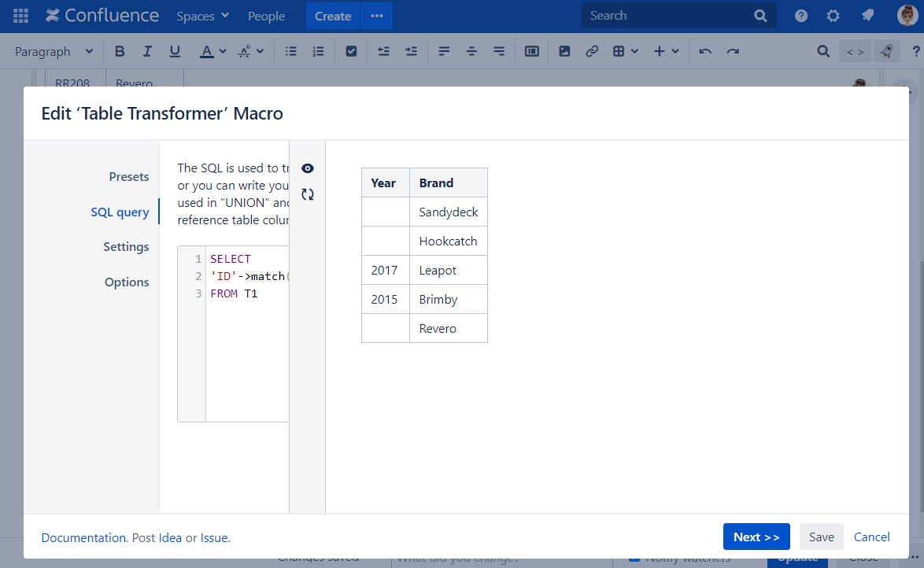The height and width of the screenshot is (568, 924).
Task: Insert a task list checkbox
Action: click(x=351, y=51)
